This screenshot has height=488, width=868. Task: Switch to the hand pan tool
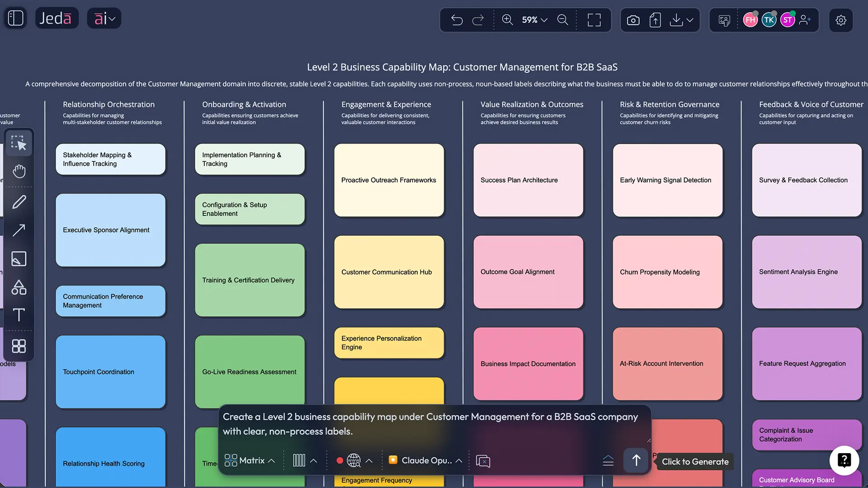pyautogui.click(x=19, y=171)
